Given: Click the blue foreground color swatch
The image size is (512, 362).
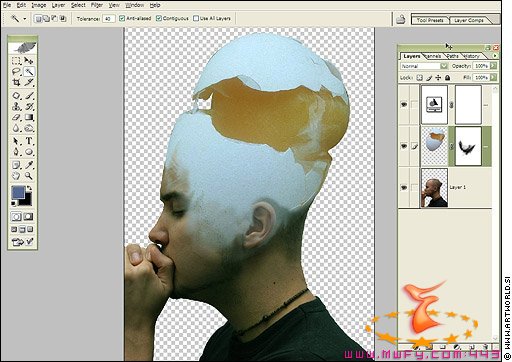Looking at the screenshot, I should pyautogui.click(x=18, y=192).
